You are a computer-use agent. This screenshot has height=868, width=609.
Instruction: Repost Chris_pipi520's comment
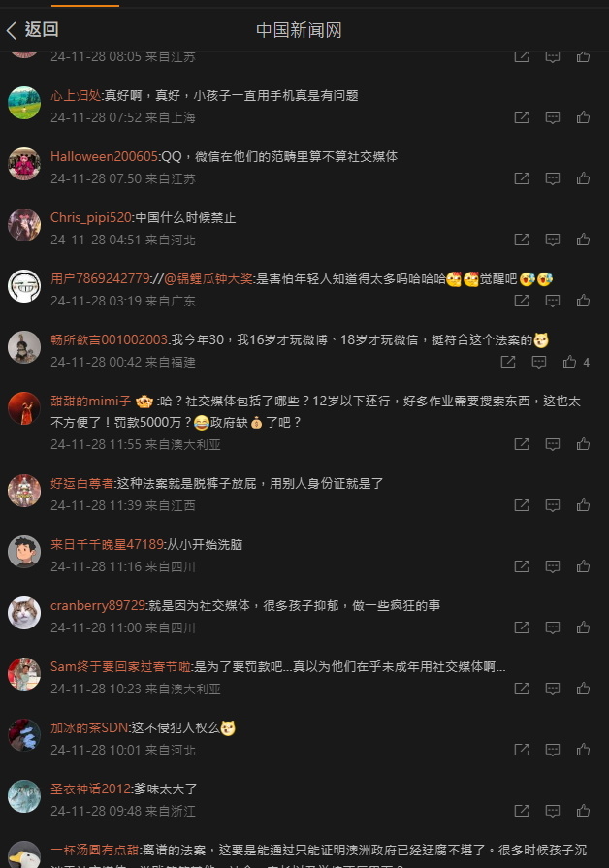522,240
